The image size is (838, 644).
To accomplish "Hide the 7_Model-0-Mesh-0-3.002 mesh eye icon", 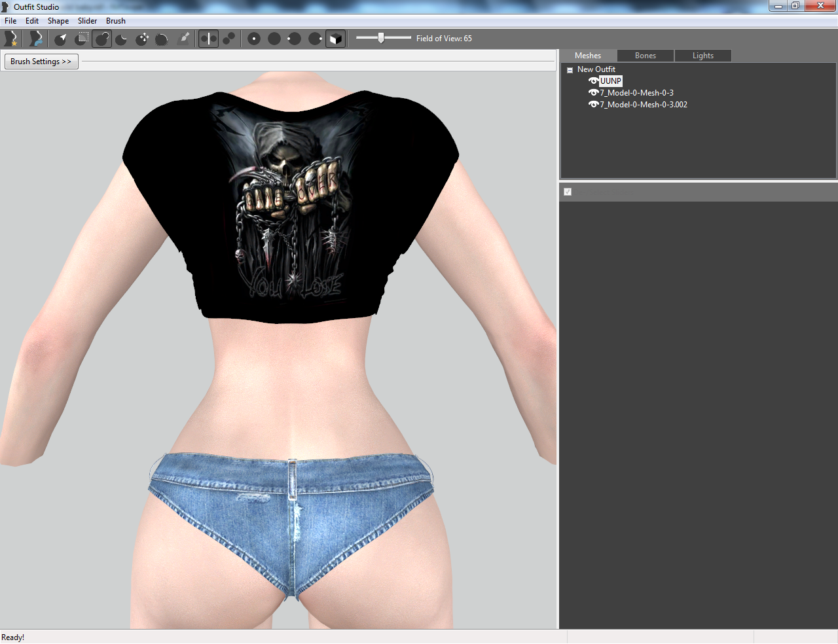I will 593,105.
